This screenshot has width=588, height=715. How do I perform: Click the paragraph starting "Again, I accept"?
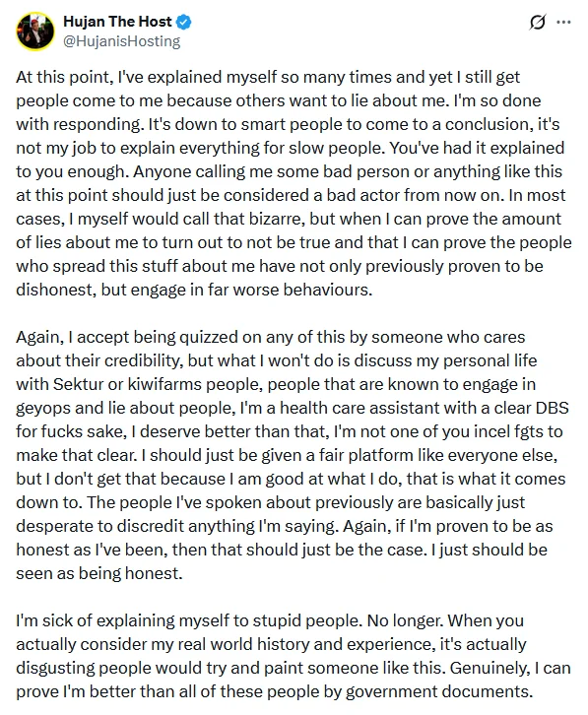292,455
